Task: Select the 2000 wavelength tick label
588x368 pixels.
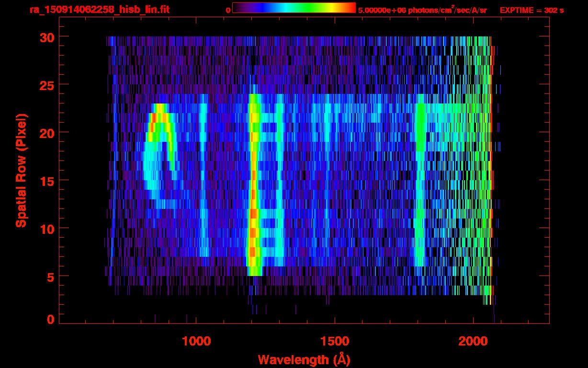Action: [473, 341]
